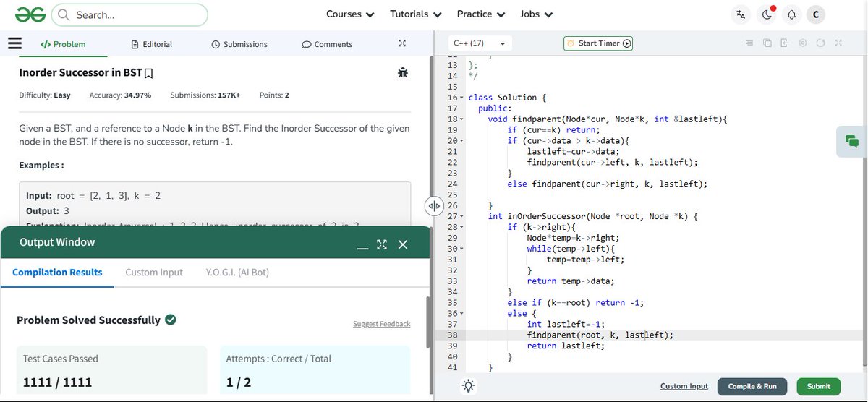
Task: Switch to the Submissions tab
Action: click(239, 44)
